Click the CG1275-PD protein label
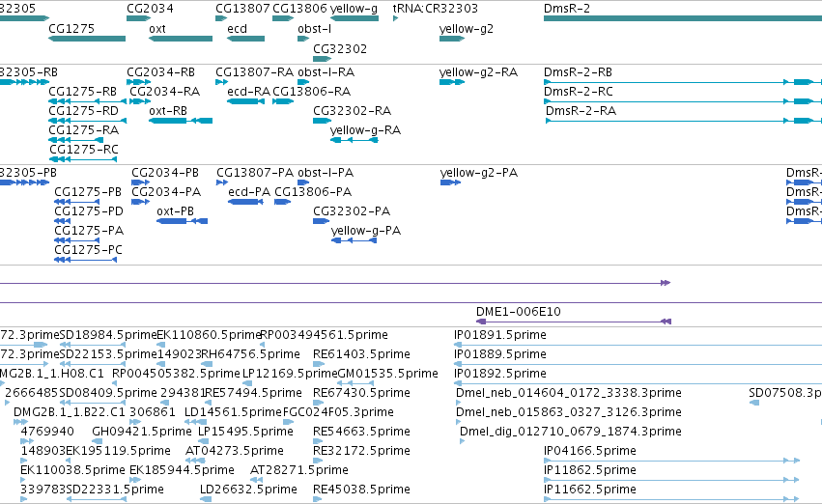The width and height of the screenshot is (822, 504). [x=89, y=211]
